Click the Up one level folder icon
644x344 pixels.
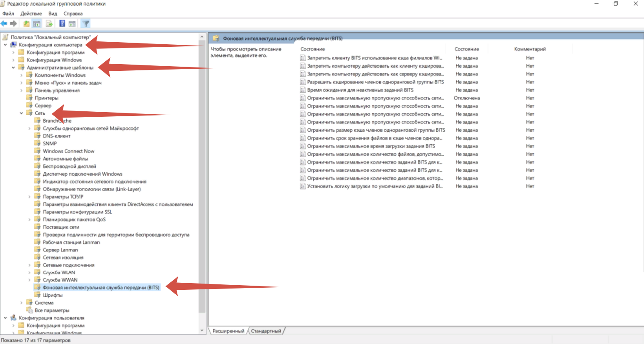[26, 24]
